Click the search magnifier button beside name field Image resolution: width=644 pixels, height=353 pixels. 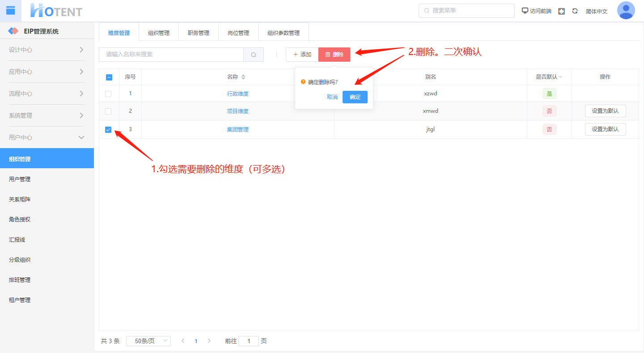point(254,55)
